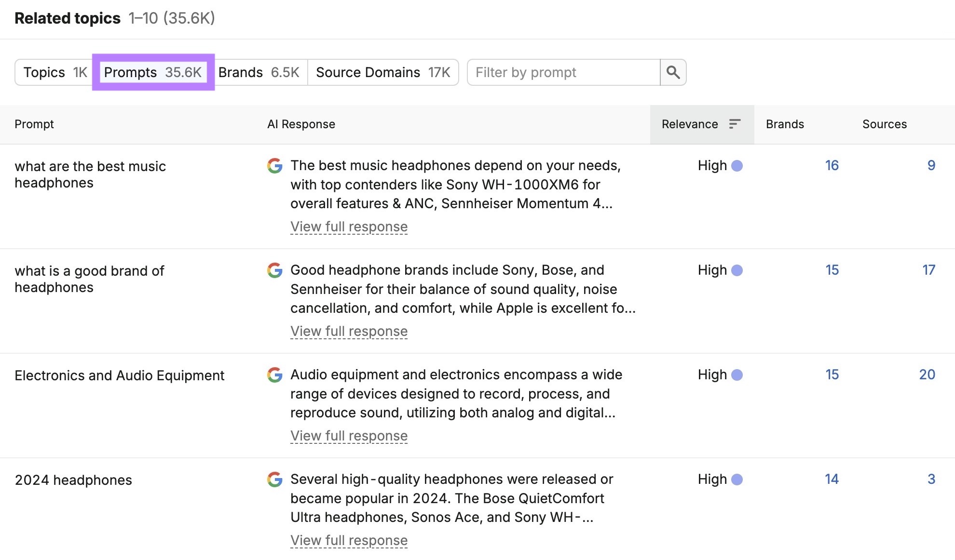955x560 pixels.
Task: Click the Prompt column header
Action: [34, 124]
